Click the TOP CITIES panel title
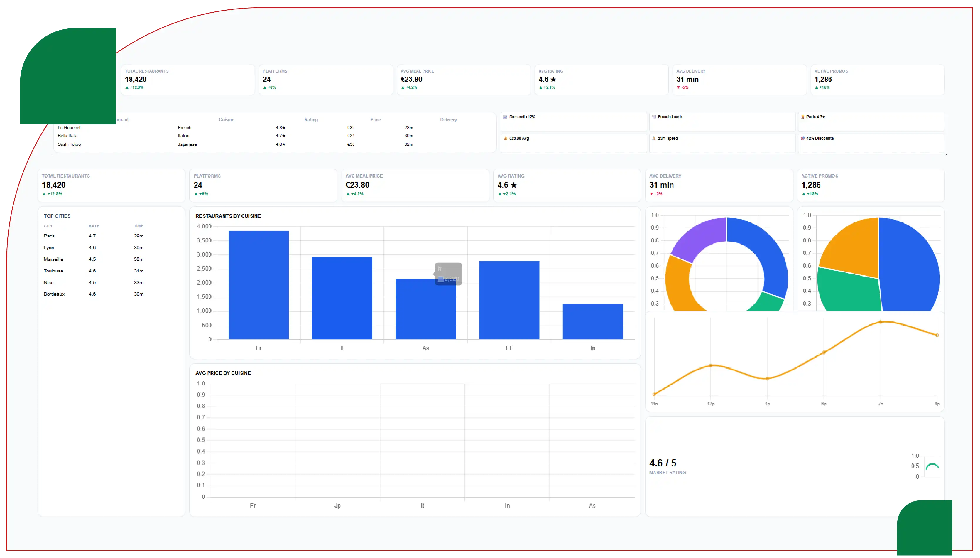 coord(57,216)
